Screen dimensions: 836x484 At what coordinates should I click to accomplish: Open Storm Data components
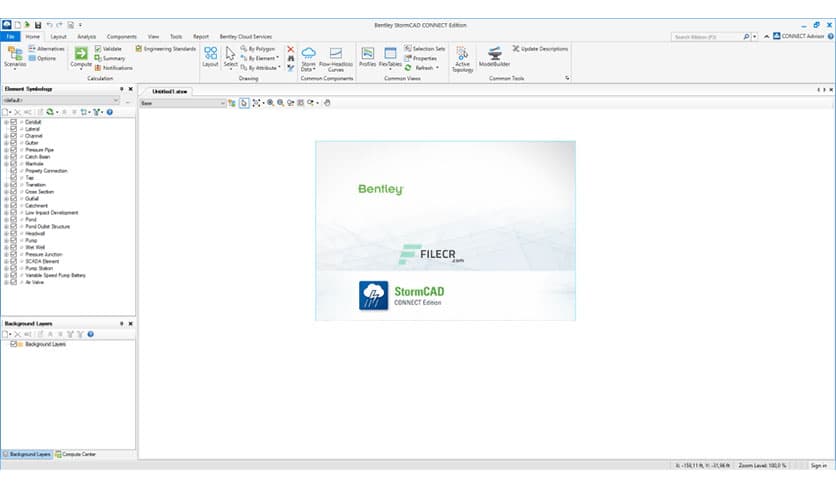[308, 59]
